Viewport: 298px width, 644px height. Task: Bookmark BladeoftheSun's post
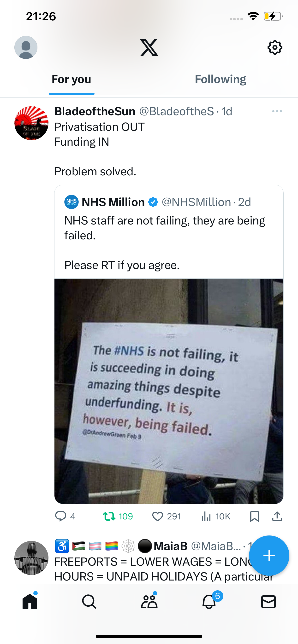coord(254,516)
